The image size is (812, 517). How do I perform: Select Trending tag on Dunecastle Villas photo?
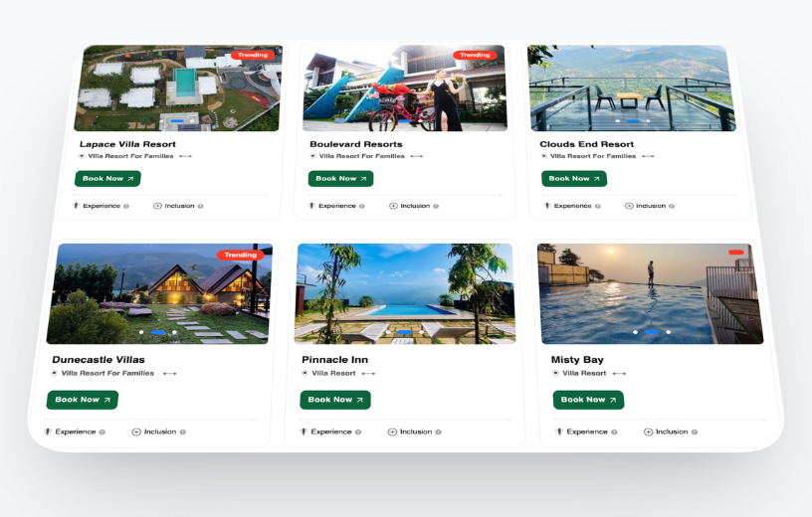240,256
